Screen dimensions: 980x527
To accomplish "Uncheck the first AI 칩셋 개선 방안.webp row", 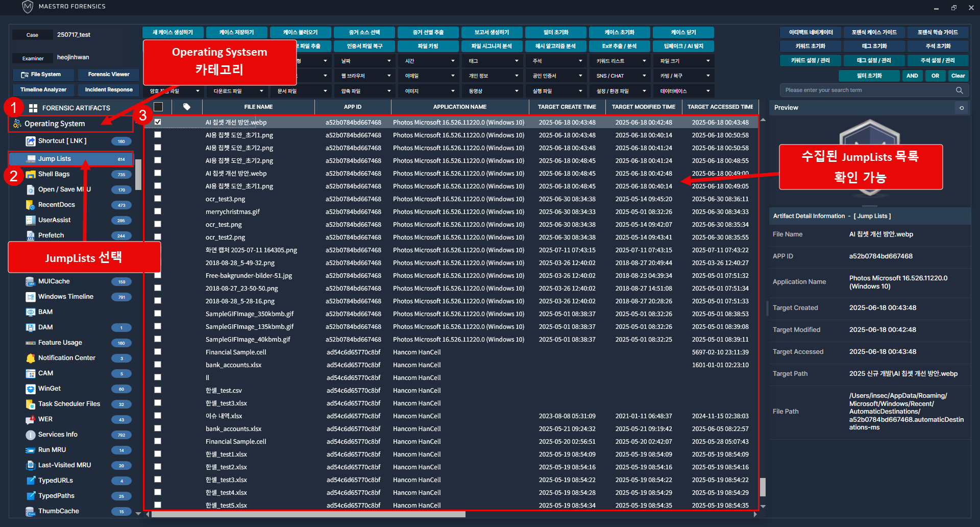I will click(158, 122).
